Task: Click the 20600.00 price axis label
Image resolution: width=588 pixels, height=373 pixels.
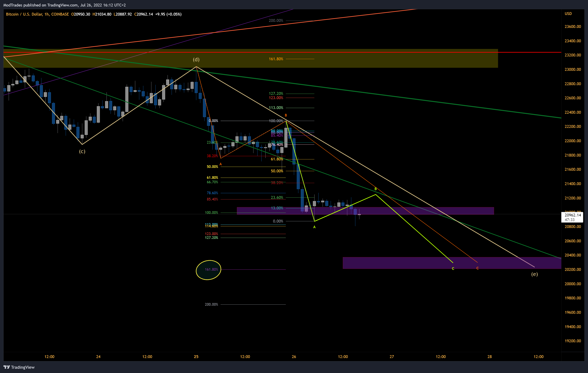Action: coord(573,241)
